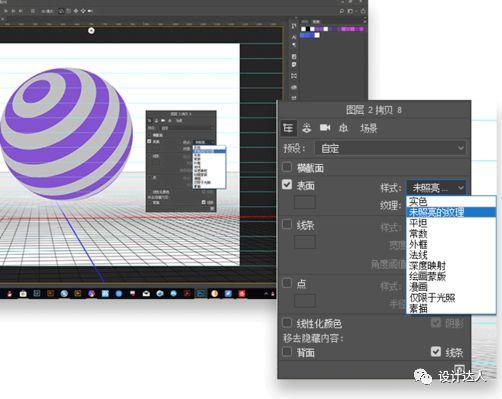Choose 实色 from the style list
502x399 pixels.
click(451, 202)
